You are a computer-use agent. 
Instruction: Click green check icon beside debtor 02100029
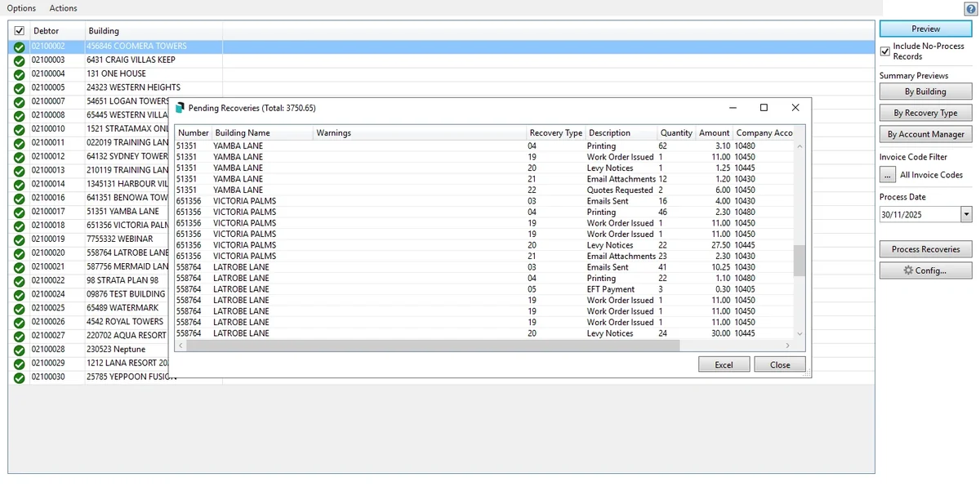[x=19, y=364]
